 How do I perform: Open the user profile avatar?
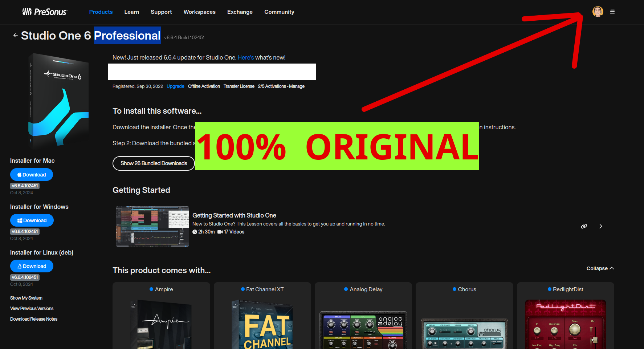coord(598,12)
